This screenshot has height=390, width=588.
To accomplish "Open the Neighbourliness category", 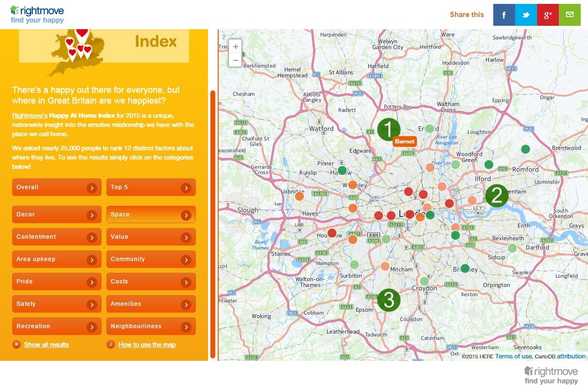I will (x=151, y=326).
